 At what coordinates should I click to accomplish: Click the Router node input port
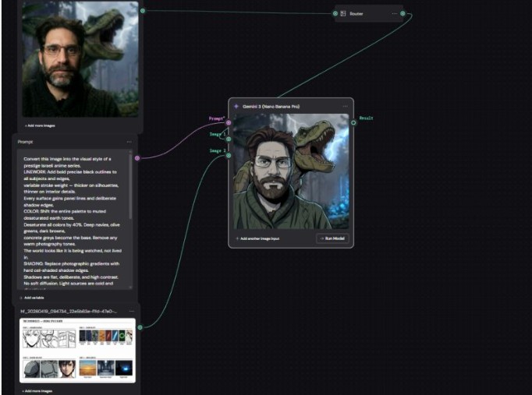335,13
